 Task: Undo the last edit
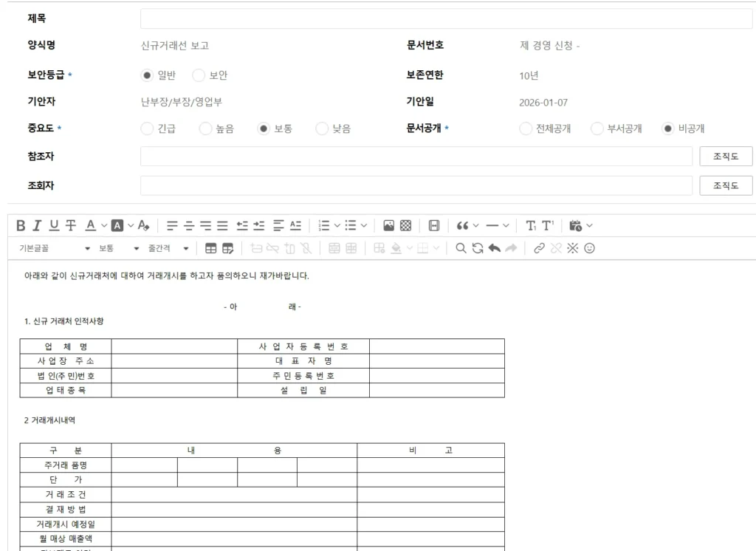[x=494, y=248]
